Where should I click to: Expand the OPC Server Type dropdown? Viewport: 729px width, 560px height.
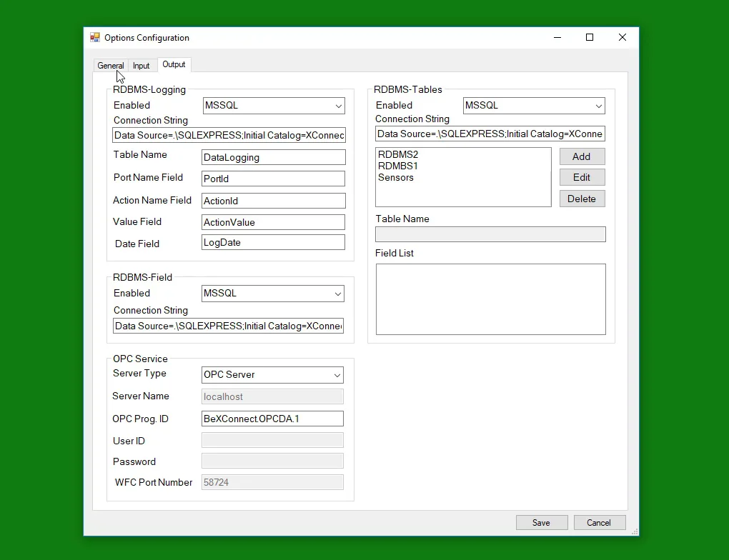coord(272,374)
